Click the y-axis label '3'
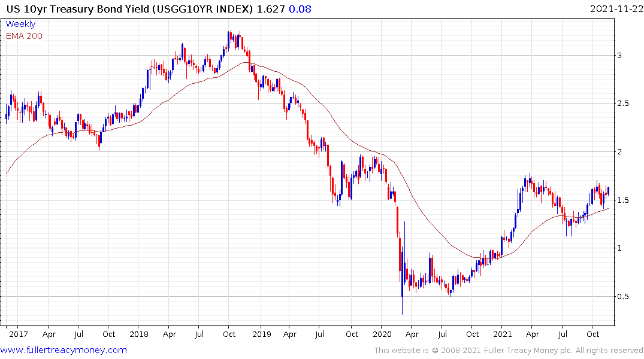This screenshot has width=644, height=359. (619, 56)
